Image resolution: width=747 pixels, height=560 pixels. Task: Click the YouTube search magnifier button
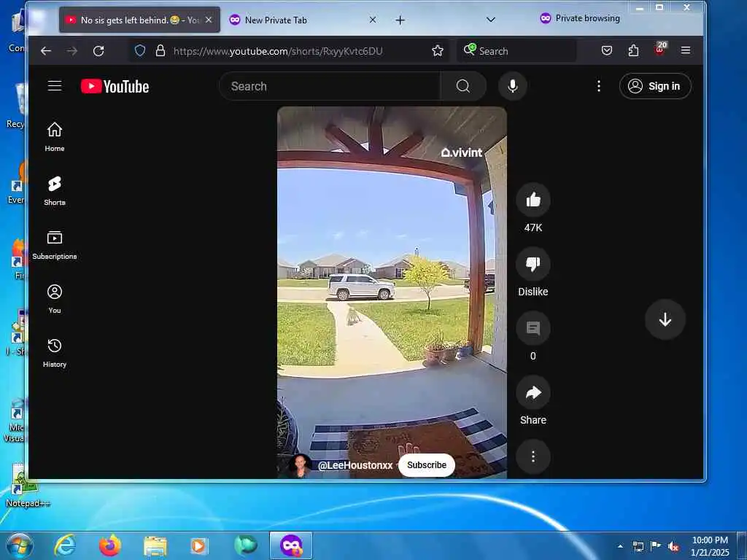point(463,86)
